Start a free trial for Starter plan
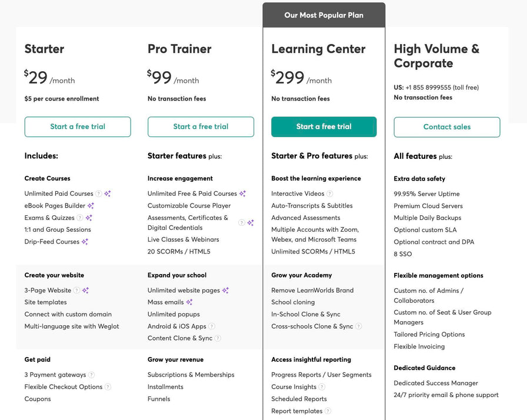This screenshot has height=420, width=527. pos(78,126)
